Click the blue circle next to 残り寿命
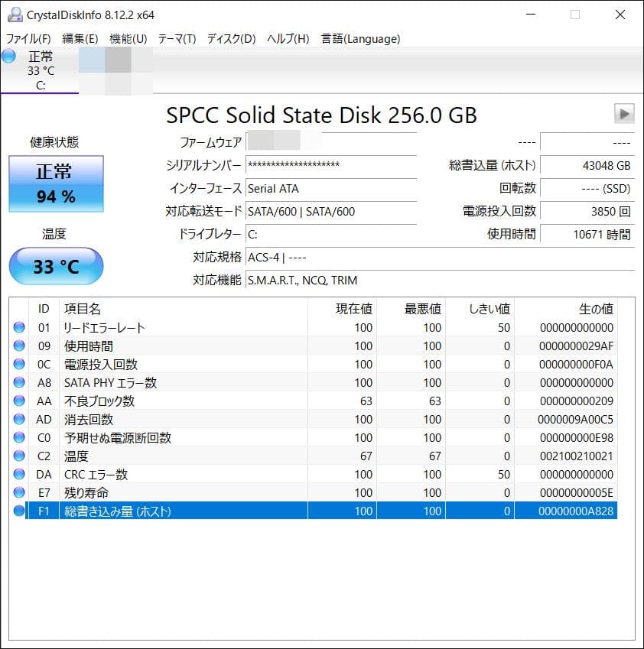 [x=19, y=492]
